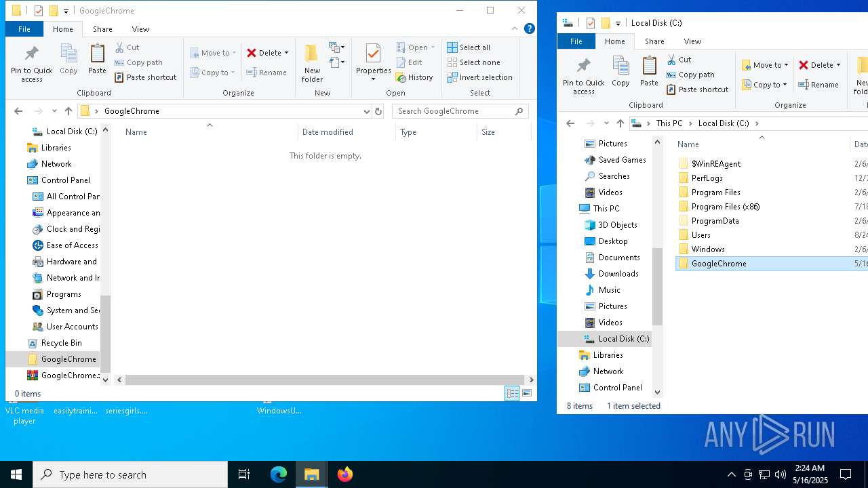868x488 pixels.
Task: Open View tab in Local Disk window
Action: click(x=692, y=41)
